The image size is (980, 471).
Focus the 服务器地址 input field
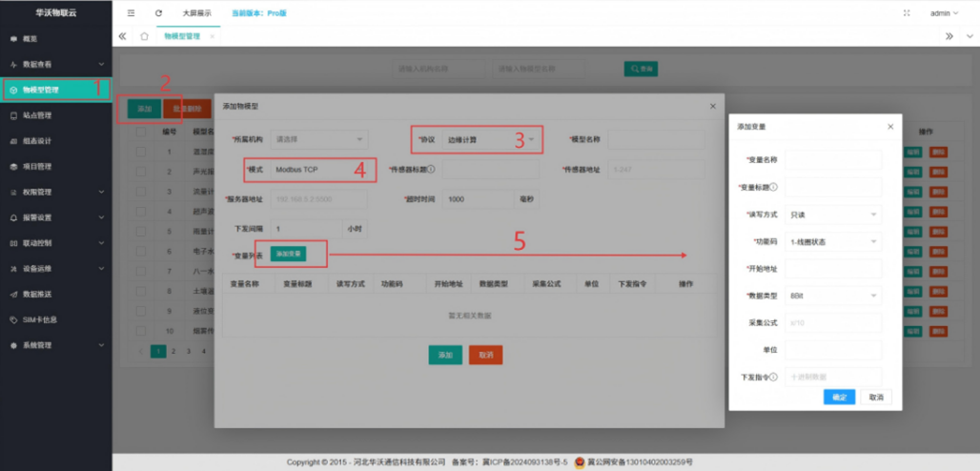319,199
